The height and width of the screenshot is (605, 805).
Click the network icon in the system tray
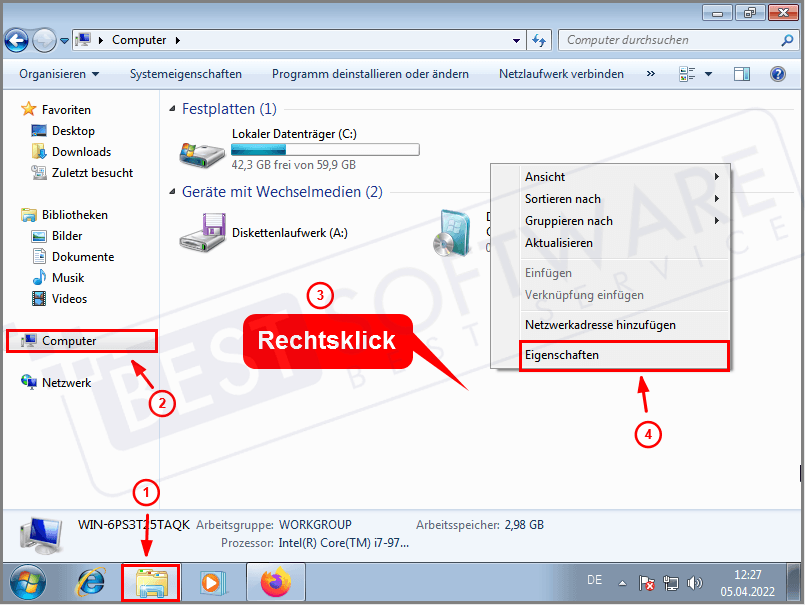(673, 583)
